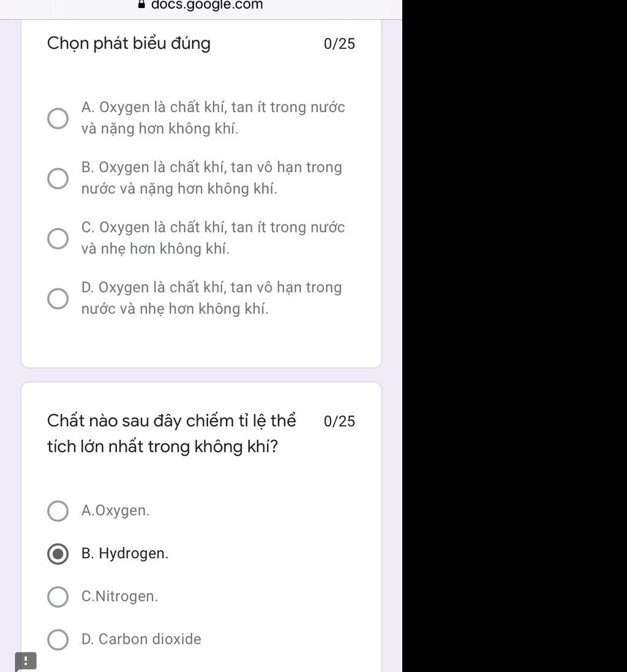
Task: Select radio button for option D vô hạn nhẹ hơn
Action: coord(58,298)
